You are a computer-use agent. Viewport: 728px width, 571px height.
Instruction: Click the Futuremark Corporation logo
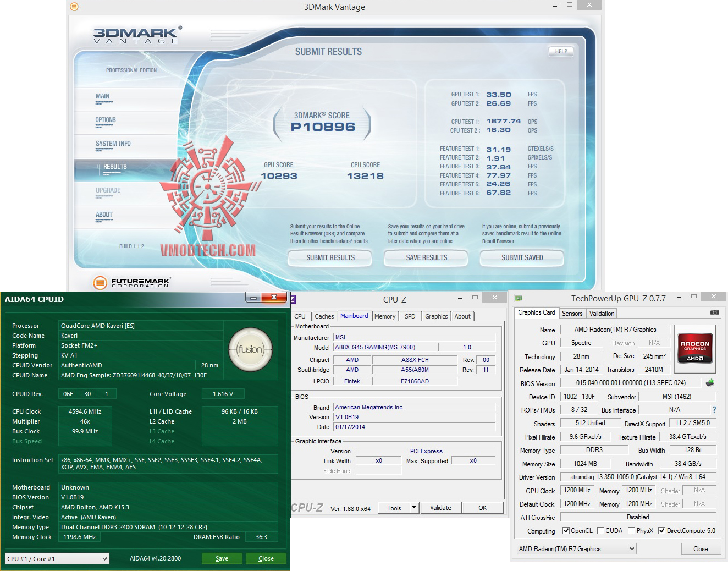[133, 283]
